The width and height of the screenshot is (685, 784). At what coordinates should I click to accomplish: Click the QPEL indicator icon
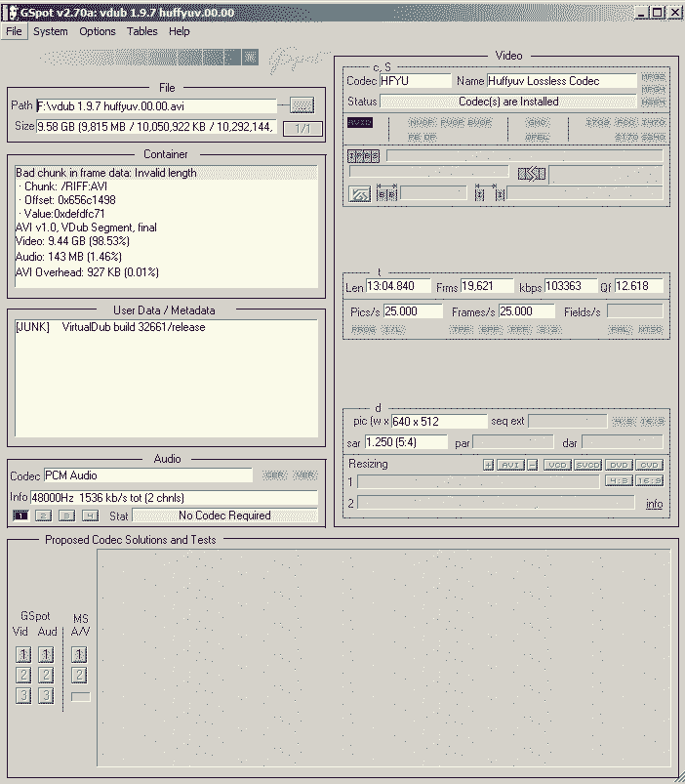coord(538,137)
